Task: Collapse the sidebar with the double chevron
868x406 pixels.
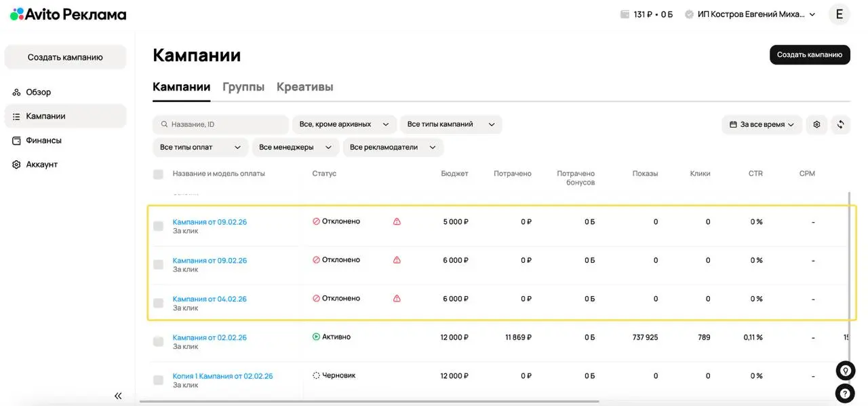Action: [118, 396]
